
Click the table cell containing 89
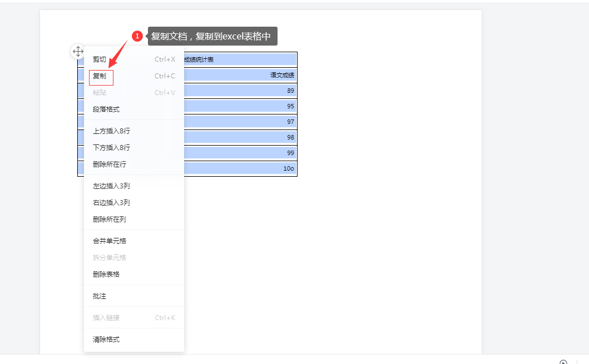point(240,91)
